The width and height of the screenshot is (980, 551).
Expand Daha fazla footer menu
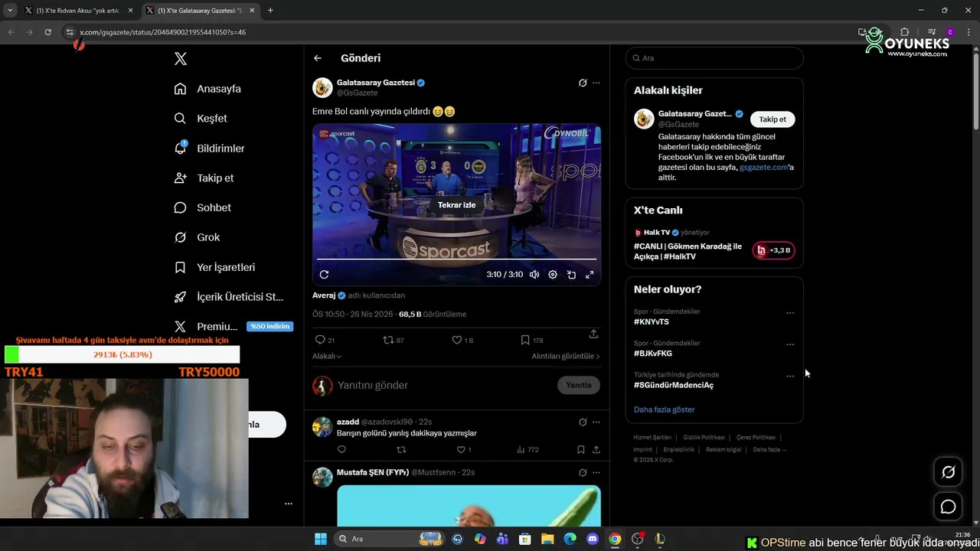coord(769,450)
